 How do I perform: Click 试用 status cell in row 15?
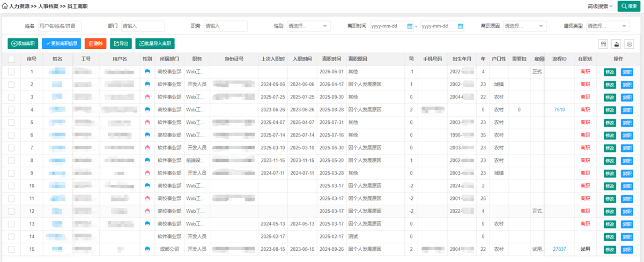(x=585, y=249)
